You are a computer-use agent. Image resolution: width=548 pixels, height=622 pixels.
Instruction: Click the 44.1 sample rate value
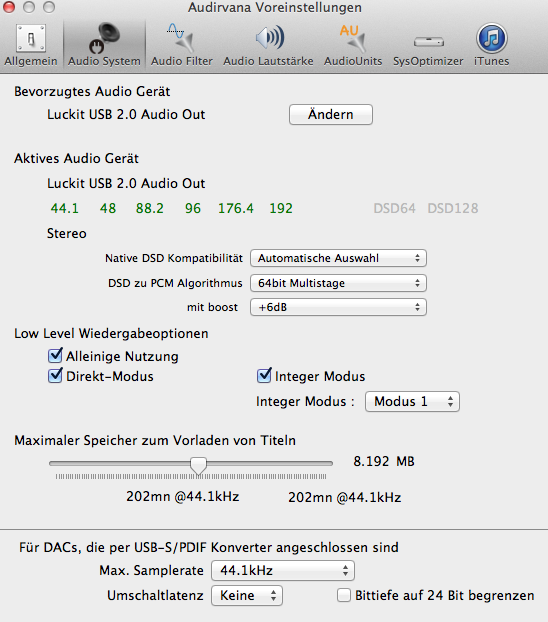pos(65,208)
